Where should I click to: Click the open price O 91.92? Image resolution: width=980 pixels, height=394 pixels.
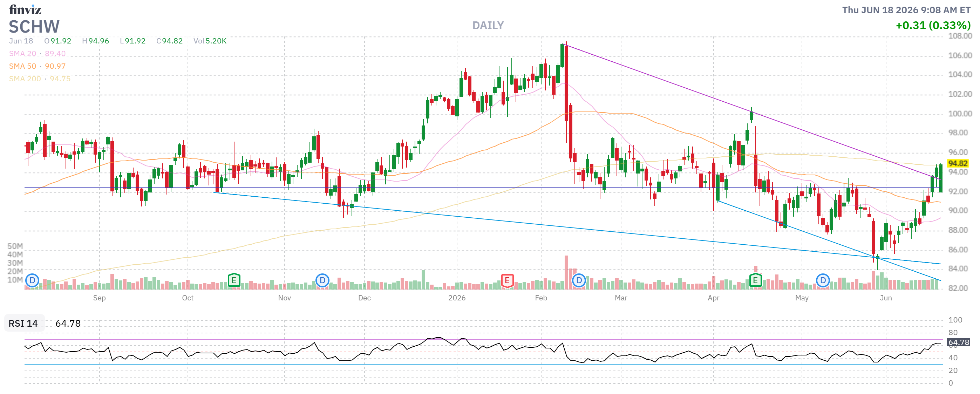[58, 41]
